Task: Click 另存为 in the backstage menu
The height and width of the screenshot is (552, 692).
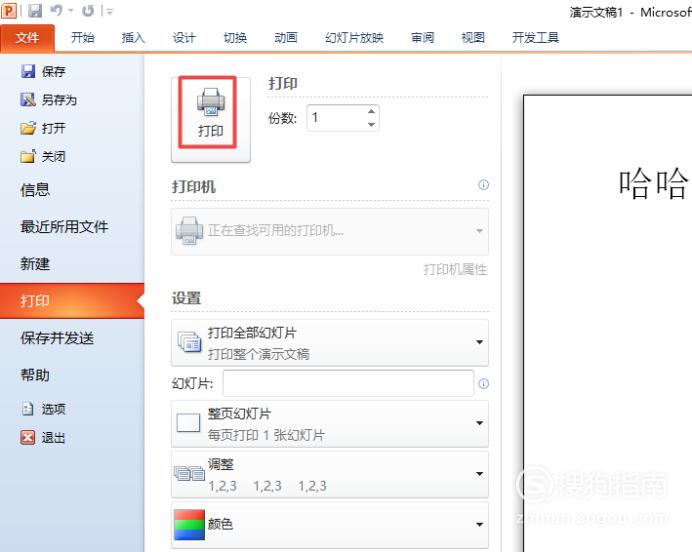Action: coord(49,100)
